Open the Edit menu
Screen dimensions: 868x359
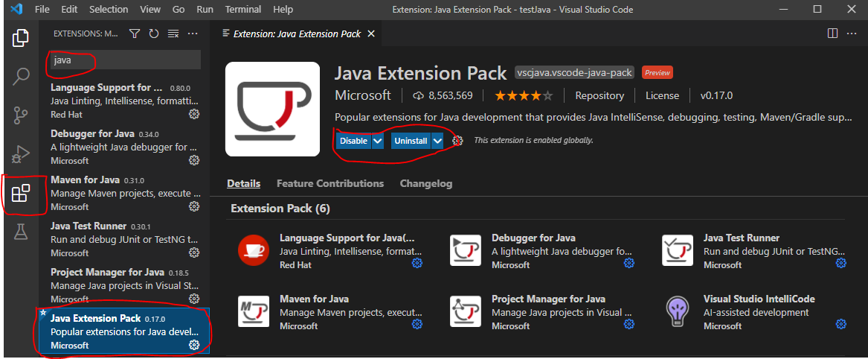[x=69, y=10]
